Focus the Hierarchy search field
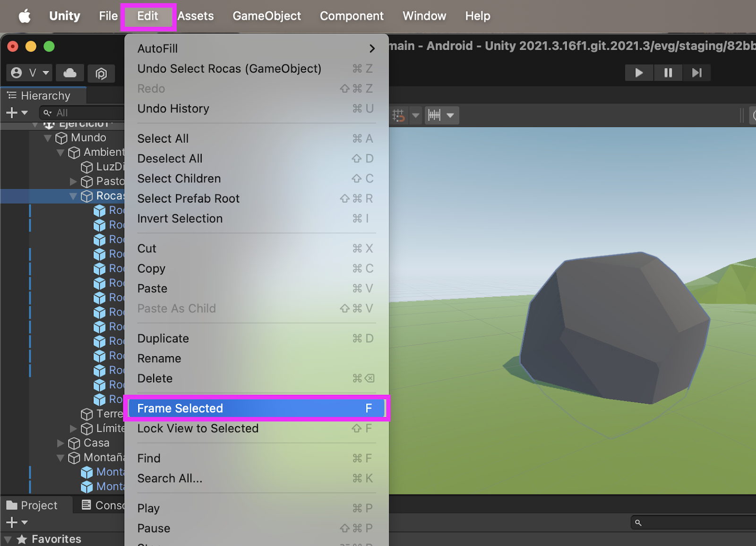 83,113
